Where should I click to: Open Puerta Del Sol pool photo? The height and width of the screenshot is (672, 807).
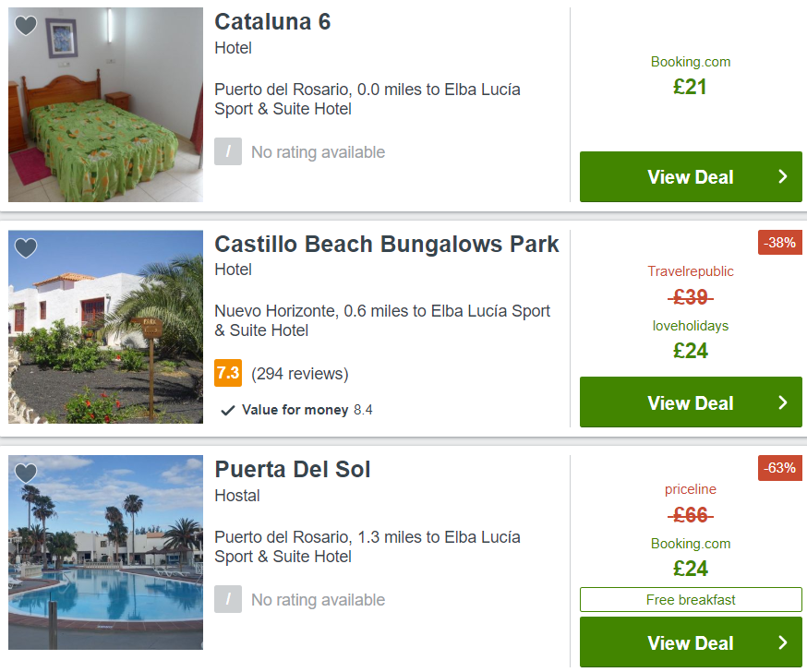click(105, 552)
